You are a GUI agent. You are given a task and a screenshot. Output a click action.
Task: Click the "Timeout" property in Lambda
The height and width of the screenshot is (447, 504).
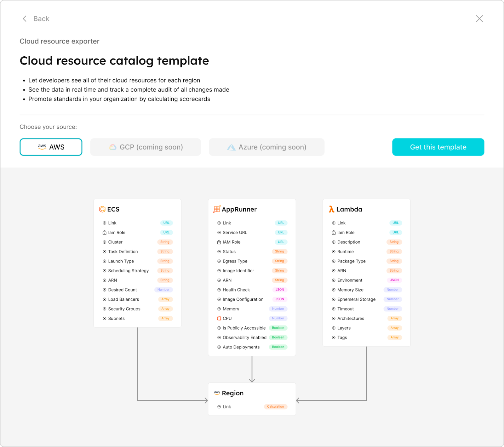tap(346, 309)
